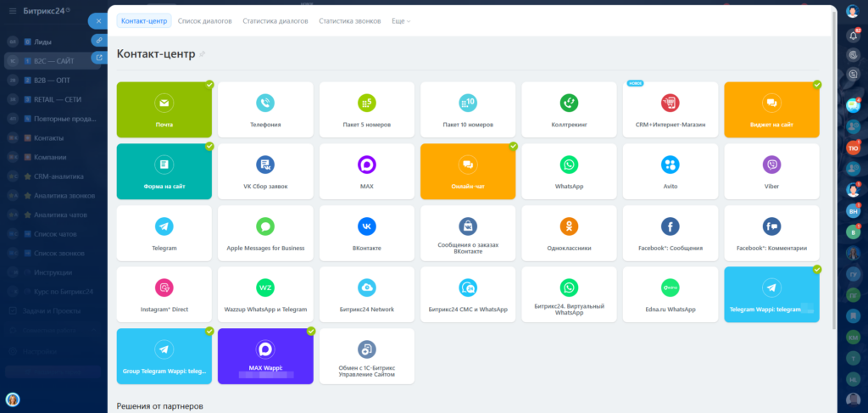Open the Статистика диалогов tab
Viewport: 868px width, 413px height.
(275, 21)
